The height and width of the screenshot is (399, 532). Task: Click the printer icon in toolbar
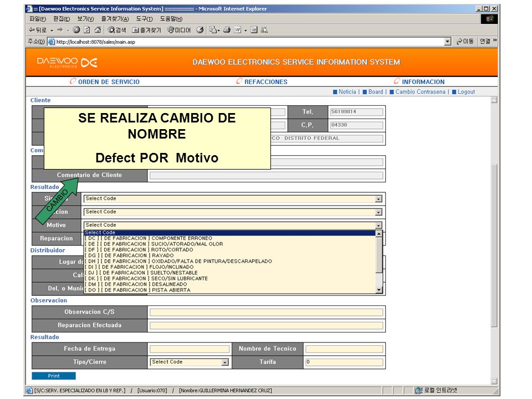[227, 30]
